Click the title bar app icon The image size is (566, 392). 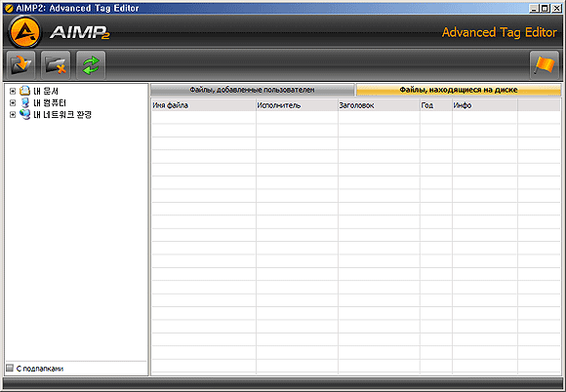pyautogui.click(x=9, y=8)
